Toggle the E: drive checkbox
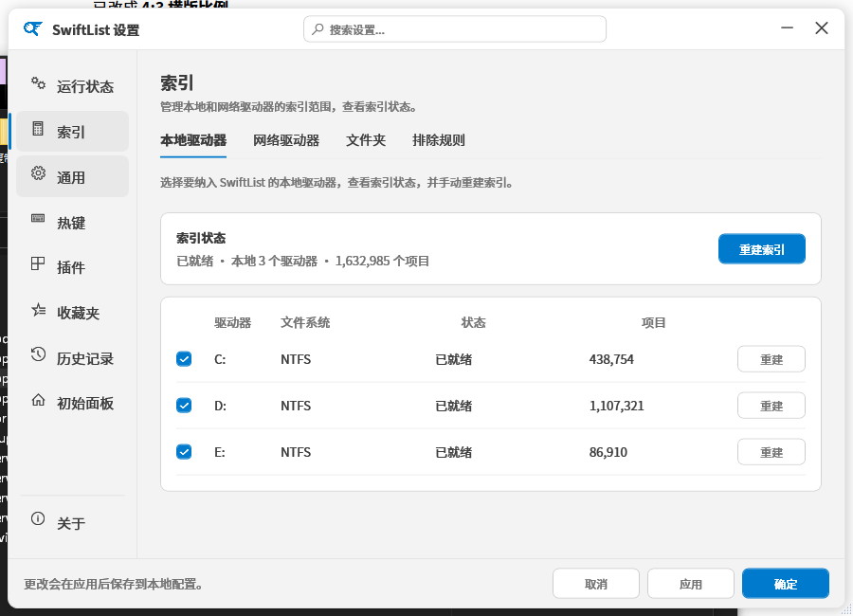 pyautogui.click(x=184, y=452)
